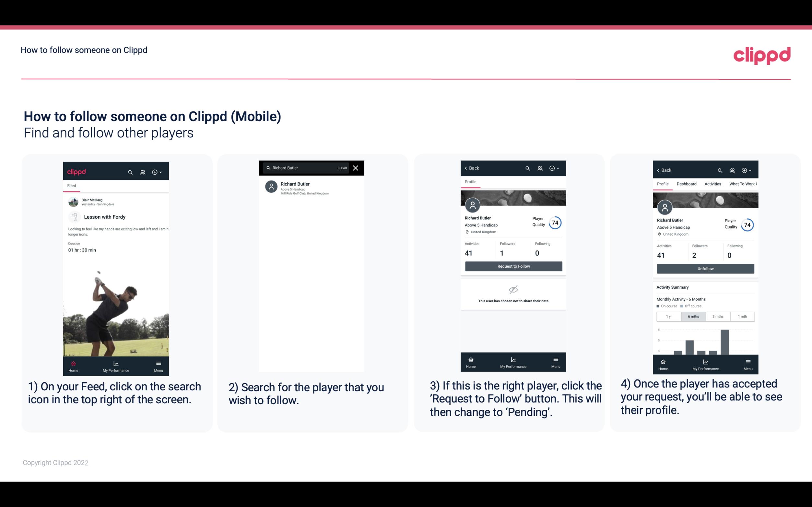Click the profile/account icon in top bar

[x=143, y=171]
